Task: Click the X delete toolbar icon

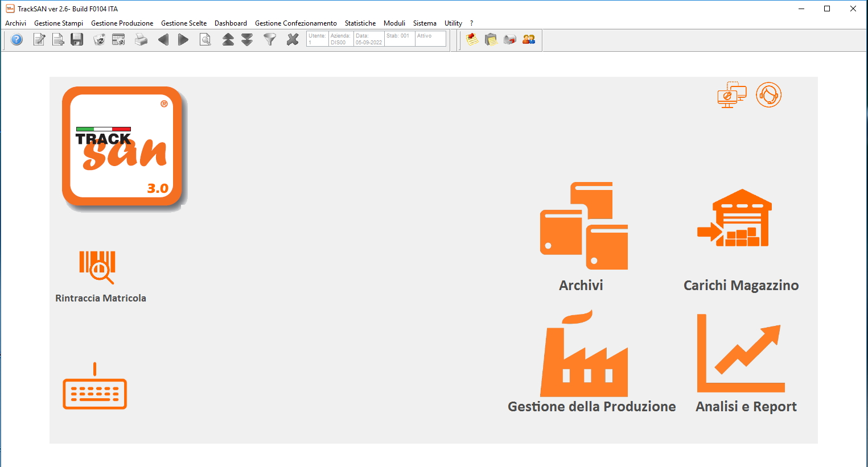Action: [293, 39]
